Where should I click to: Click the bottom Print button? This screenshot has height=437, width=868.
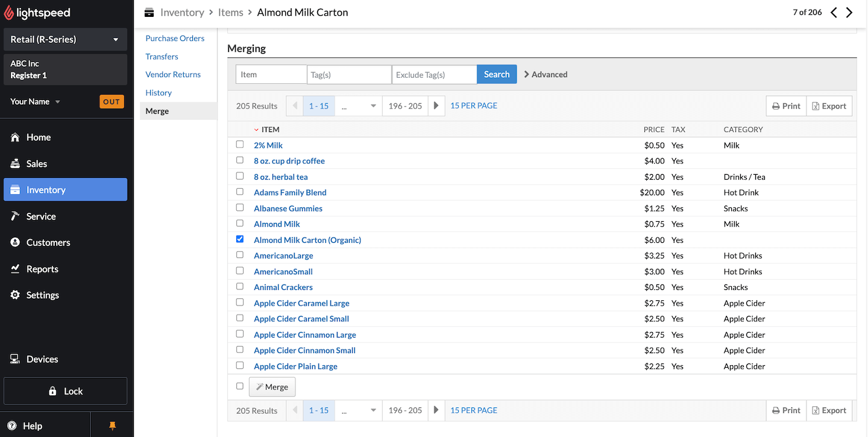click(786, 410)
